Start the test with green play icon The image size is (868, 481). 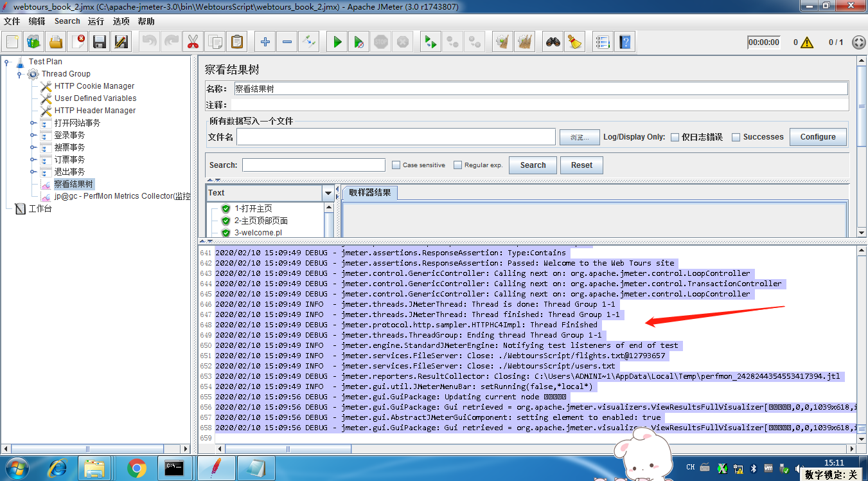337,42
